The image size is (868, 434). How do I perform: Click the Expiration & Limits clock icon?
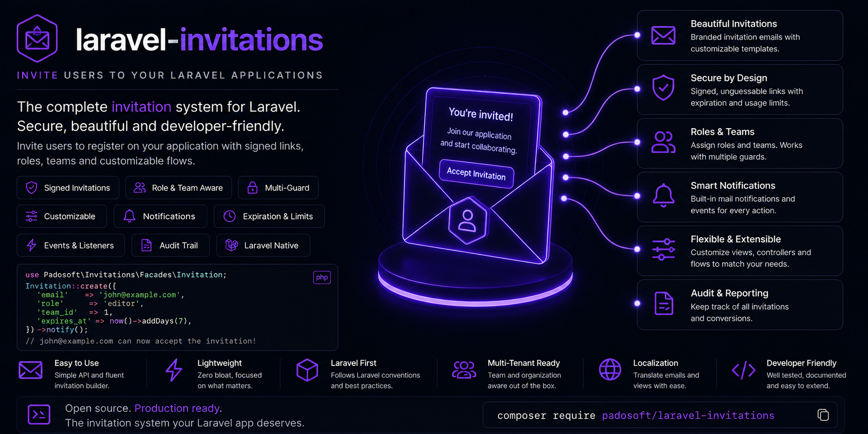click(229, 216)
